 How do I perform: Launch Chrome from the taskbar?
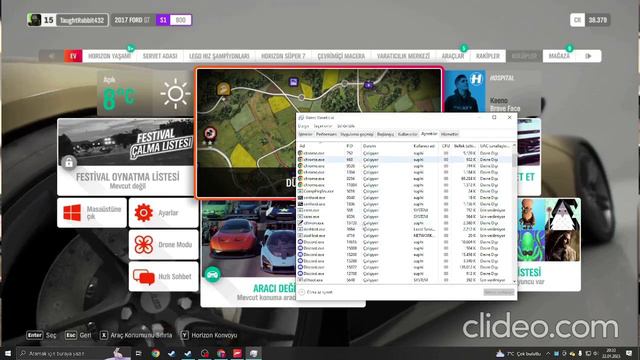click(x=156, y=353)
